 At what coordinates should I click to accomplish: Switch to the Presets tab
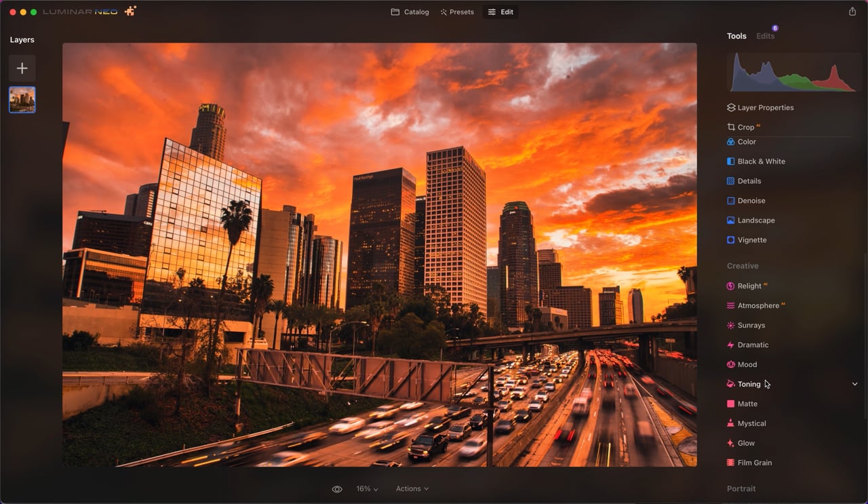[457, 12]
